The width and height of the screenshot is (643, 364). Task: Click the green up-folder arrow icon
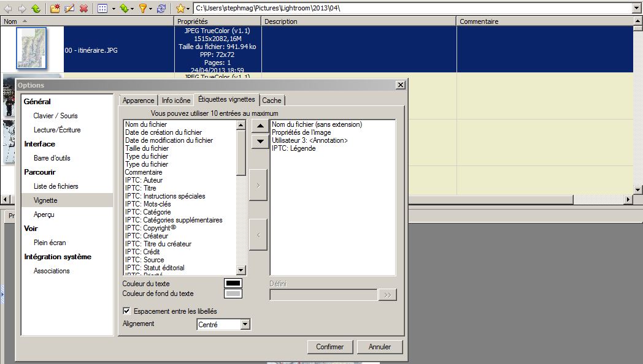pyautogui.click(x=36, y=9)
